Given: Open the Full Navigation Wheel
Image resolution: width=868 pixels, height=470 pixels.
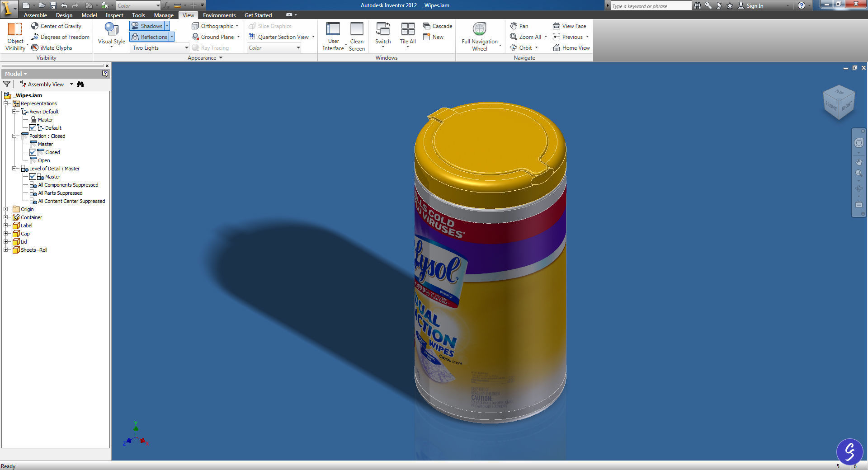Looking at the screenshot, I should coord(480,36).
